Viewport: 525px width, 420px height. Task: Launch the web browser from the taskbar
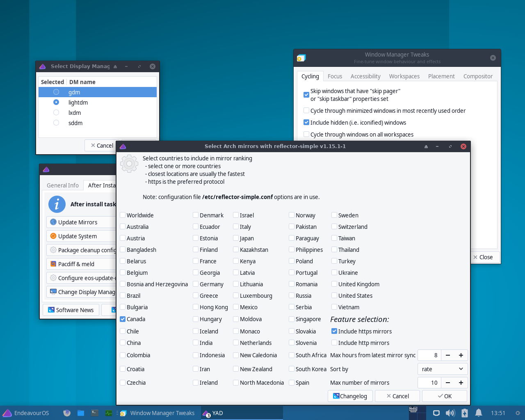67,413
